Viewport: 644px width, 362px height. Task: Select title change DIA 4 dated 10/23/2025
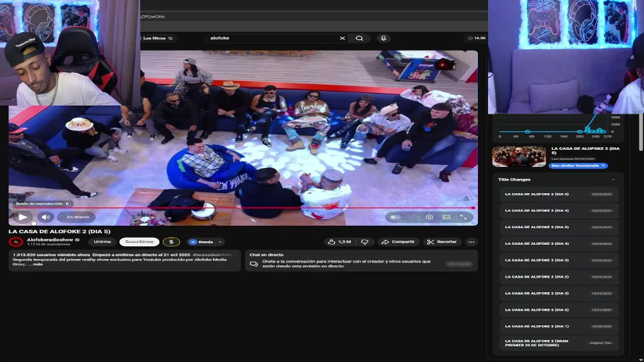(x=558, y=244)
